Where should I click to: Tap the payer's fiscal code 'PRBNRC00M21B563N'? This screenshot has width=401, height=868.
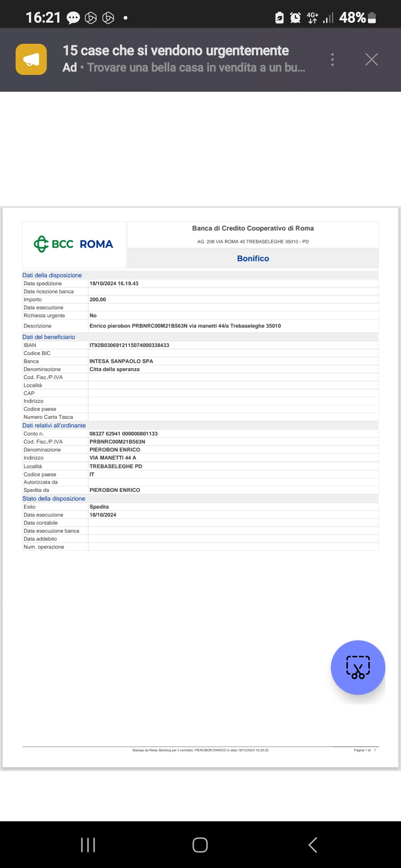coord(117,441)
